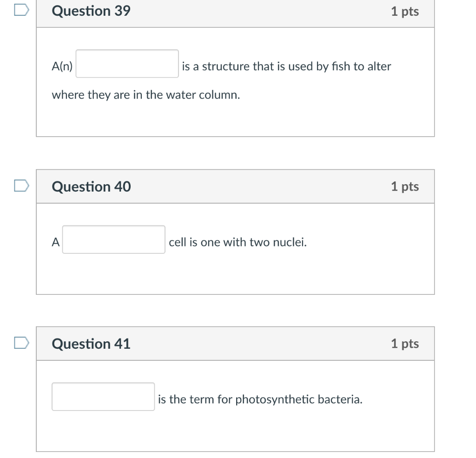Click the "A(n)" text in Question 39
This screenshot has width=476, height=458.
62,66
